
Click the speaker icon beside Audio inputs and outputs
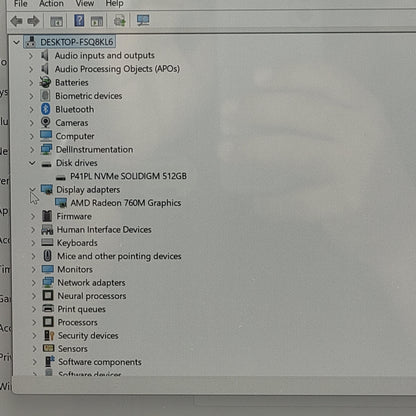pyautogui.click(x=45, y=55)
